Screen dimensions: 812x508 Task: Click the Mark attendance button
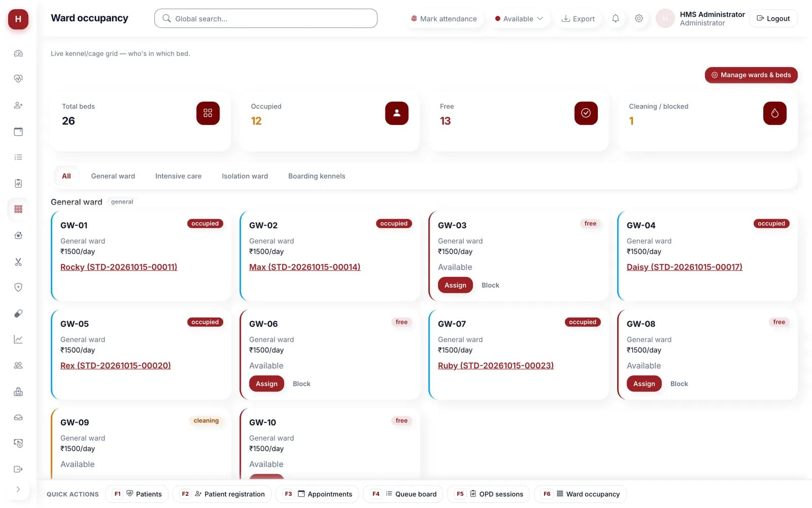(444, 19)
